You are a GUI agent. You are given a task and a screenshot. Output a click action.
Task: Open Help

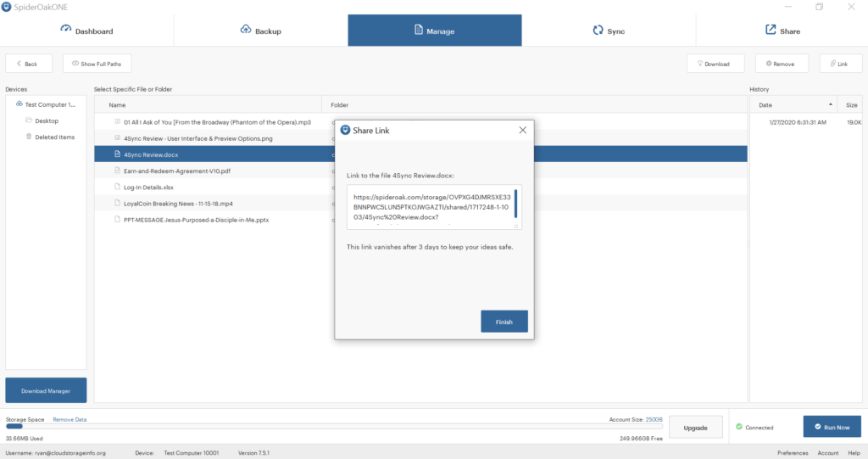854,453
